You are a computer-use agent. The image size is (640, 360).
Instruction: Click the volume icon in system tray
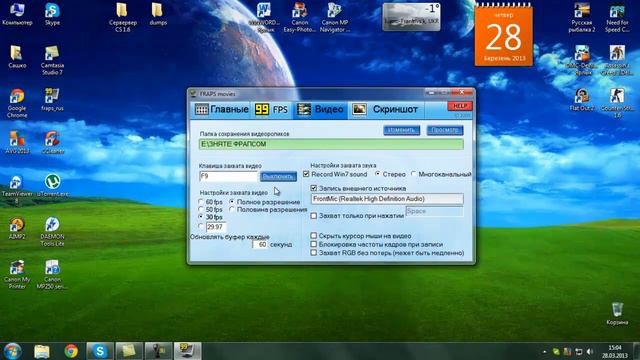(590, 351)
